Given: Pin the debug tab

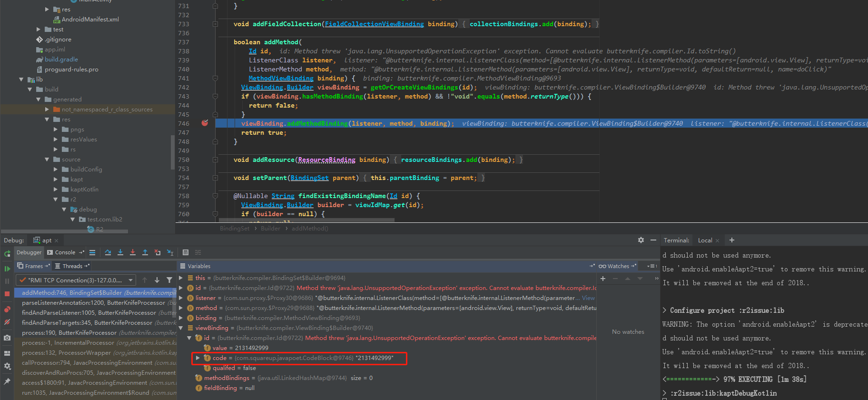Looking at the screenshot, I should coord(7,381).
